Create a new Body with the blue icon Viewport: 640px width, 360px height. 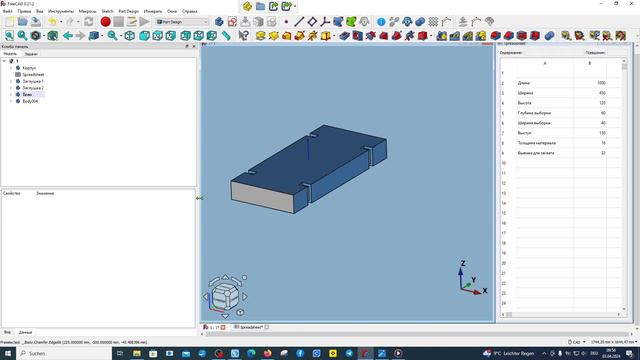click(219, 22)
